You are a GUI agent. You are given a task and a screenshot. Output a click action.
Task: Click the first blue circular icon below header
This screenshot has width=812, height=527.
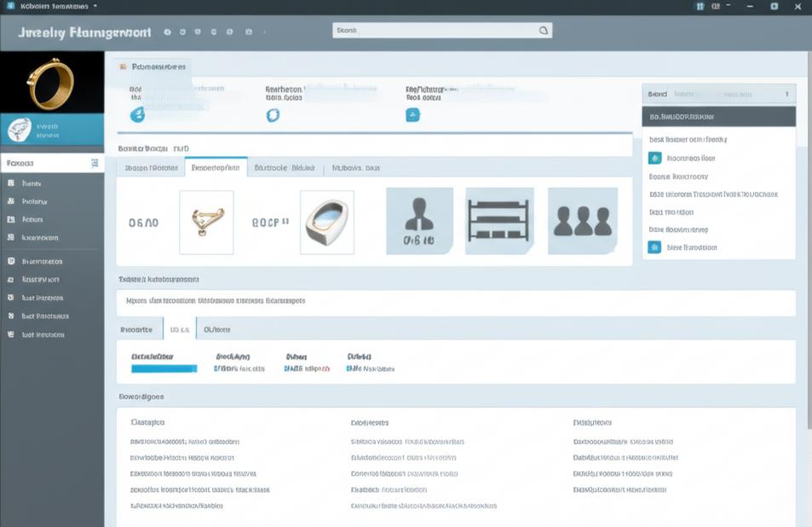pos(137,115)
